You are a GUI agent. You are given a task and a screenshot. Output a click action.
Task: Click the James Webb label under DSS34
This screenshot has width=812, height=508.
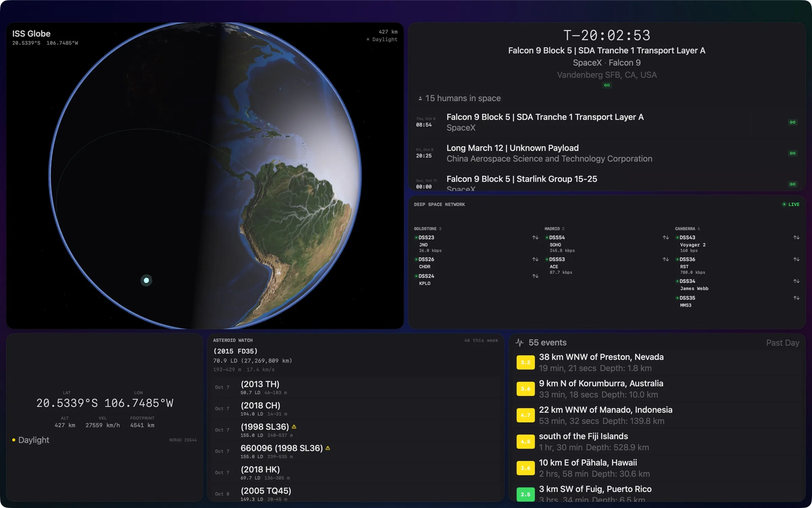pos(694,289)
